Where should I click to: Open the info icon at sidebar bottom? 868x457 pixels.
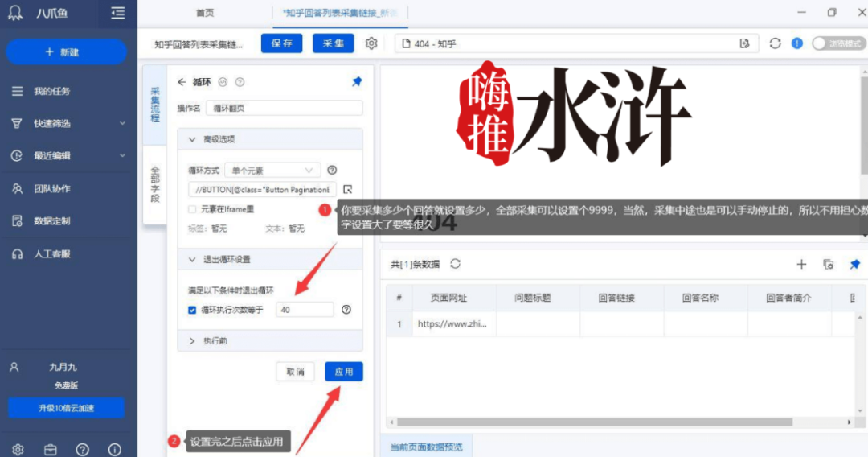pyautogui.click(x=115, y=449)
